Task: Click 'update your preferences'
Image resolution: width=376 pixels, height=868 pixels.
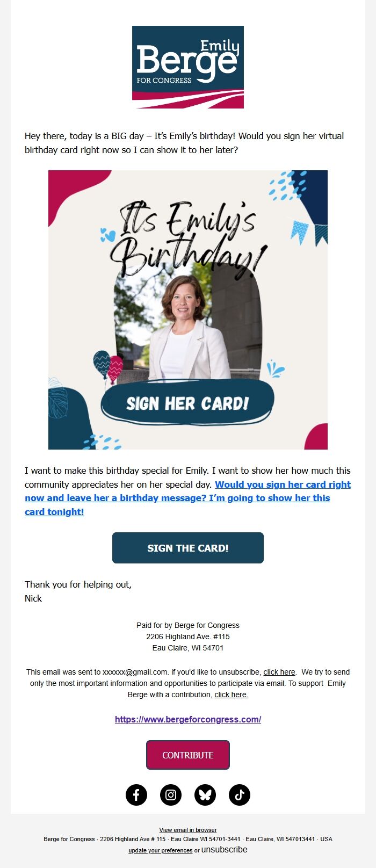Action: click(x=160, y=850)
